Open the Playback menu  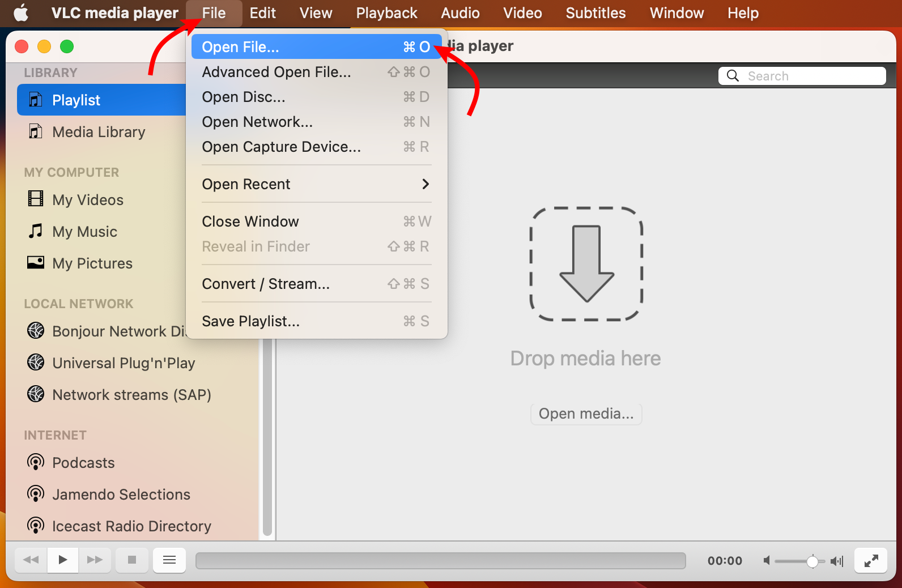point(386,13)
